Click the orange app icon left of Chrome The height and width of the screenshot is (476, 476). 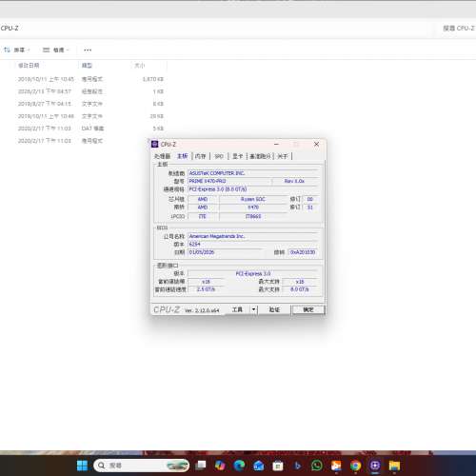(x=336, y=466)
